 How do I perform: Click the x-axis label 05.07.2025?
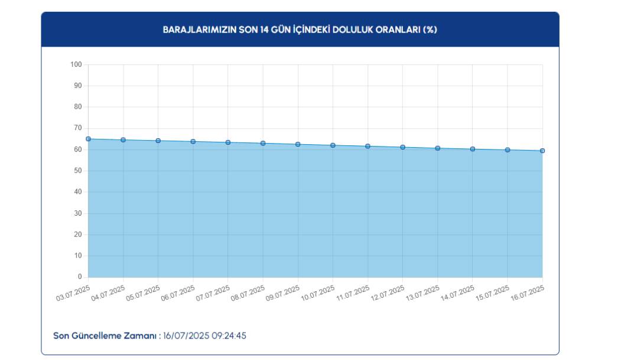tap(143, 293)
